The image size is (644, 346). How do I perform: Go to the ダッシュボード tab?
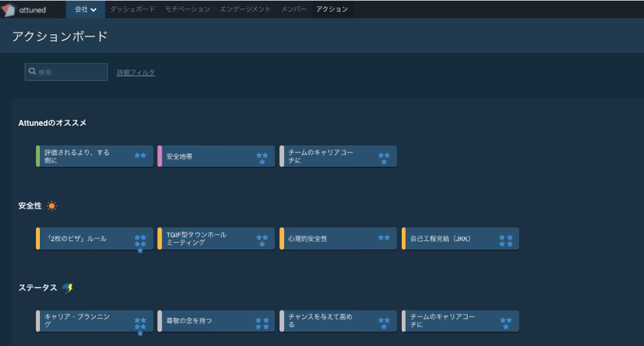coord(132,9)
